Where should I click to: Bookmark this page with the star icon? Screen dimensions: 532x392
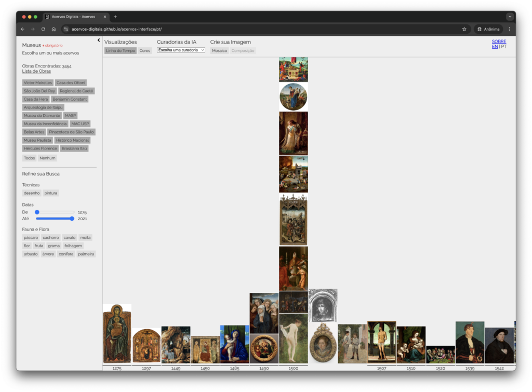point(464,29)
